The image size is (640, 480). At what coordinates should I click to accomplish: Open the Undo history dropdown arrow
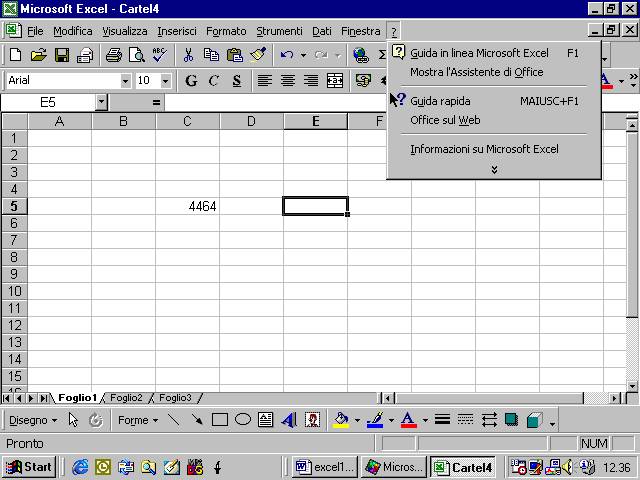tap(303, 55)
